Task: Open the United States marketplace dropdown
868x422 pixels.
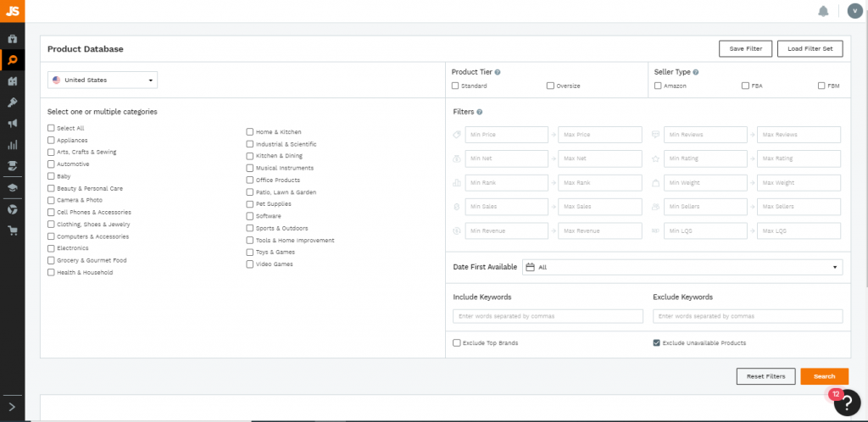Action: tap(103, 81)
